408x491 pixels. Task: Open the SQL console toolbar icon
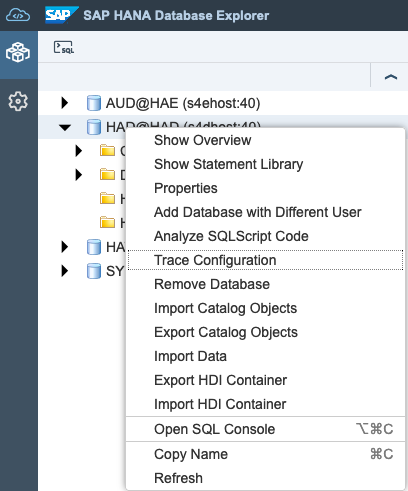[64, 48]
